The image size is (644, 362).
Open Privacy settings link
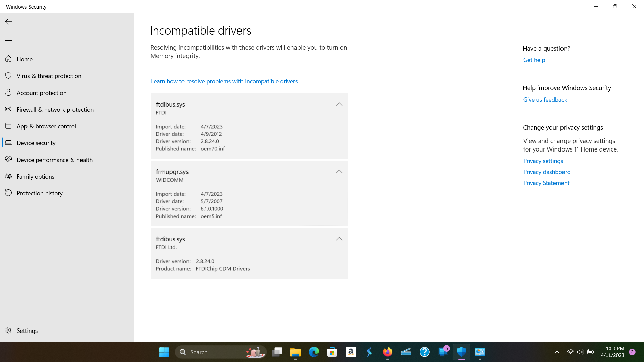click(x=543, y=161)
